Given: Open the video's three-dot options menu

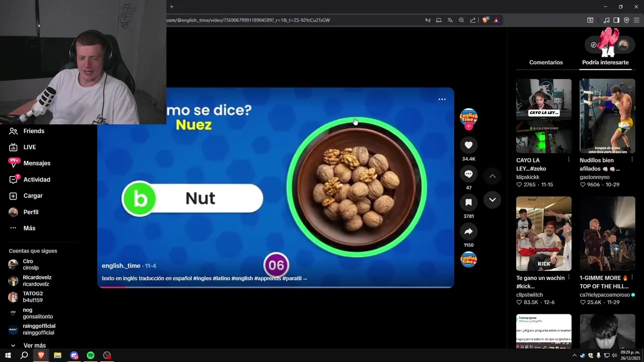Looking at the screenshot, I should 442,99.
